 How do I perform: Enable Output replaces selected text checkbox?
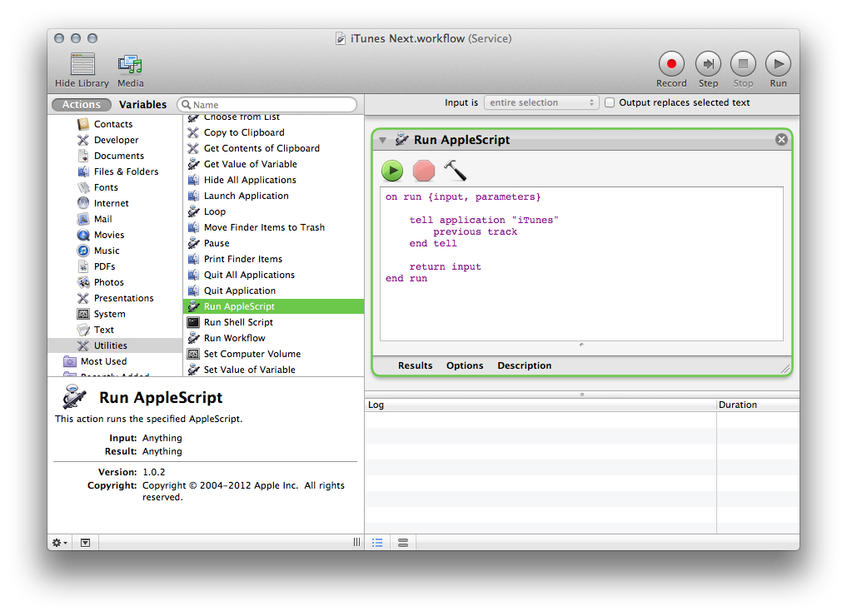(x=610, y=102)
